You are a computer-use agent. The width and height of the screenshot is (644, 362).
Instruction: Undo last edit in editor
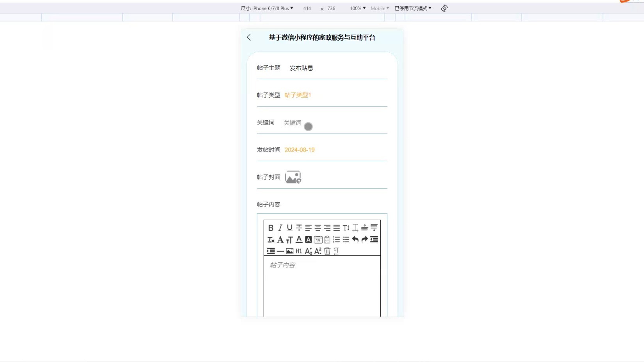tap(355, 239)
